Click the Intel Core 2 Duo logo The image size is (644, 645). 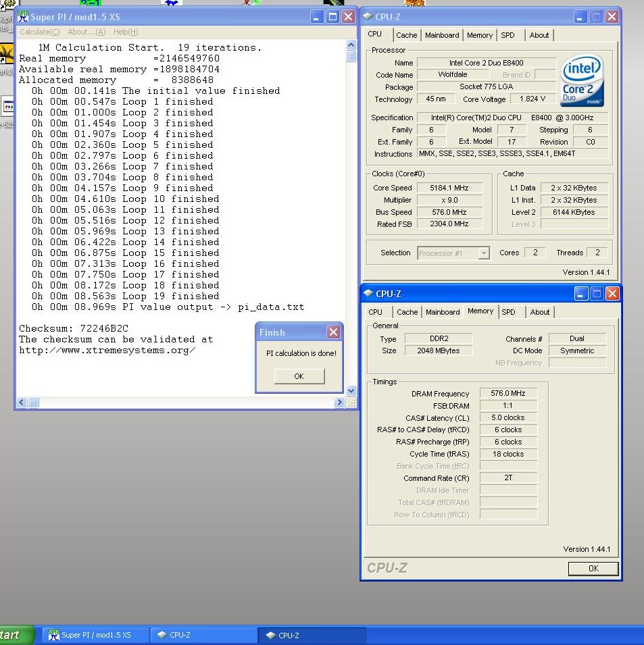(x=583, y=80)
